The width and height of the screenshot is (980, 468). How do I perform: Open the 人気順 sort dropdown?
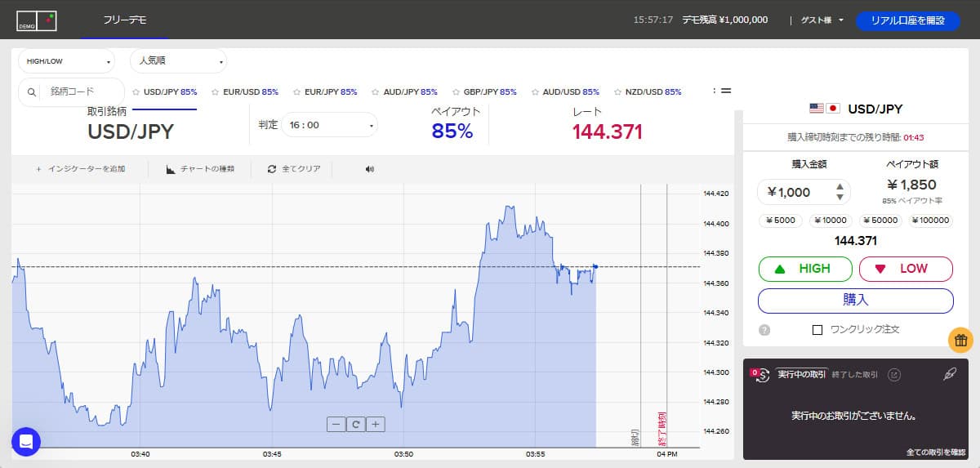coord(179,61)
